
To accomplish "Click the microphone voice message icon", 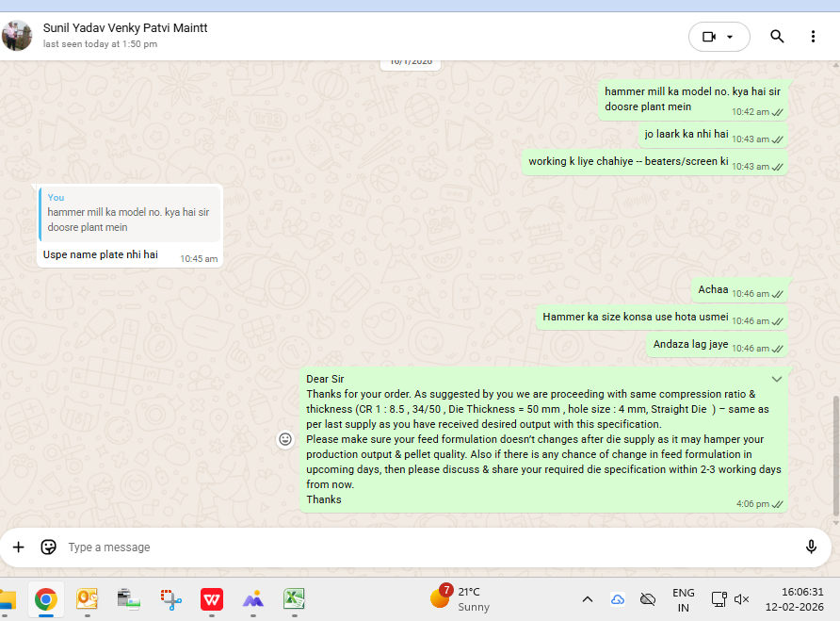I will (x=811, y=547).
